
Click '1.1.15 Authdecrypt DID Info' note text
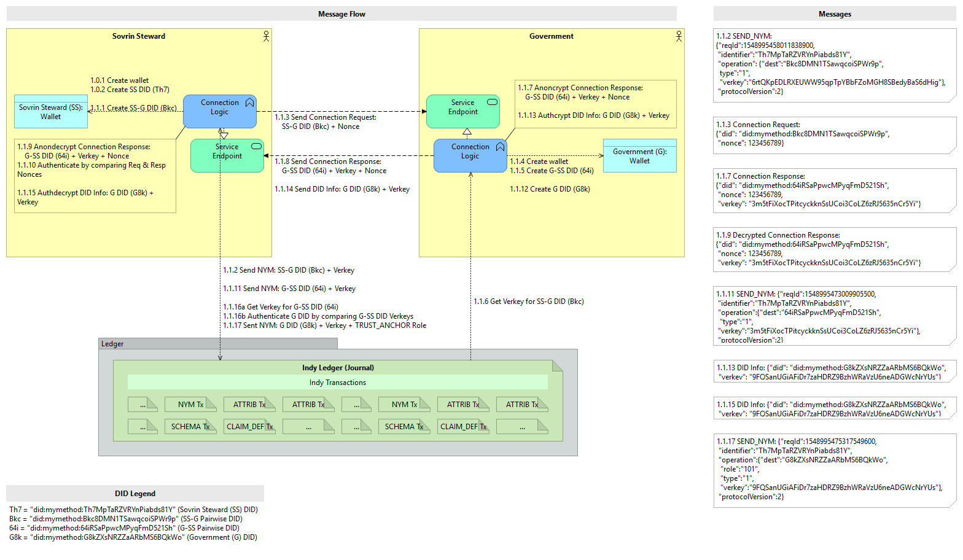(85, 197)
